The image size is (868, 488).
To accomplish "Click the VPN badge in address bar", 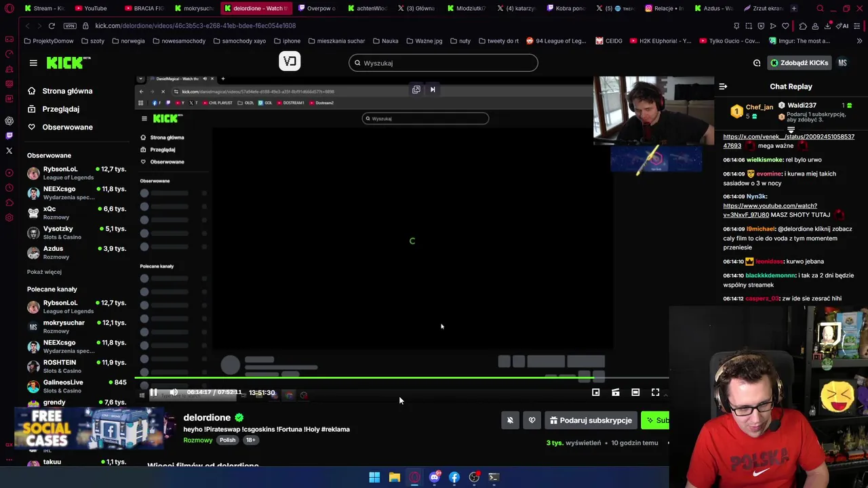I will tap(69, 26).
